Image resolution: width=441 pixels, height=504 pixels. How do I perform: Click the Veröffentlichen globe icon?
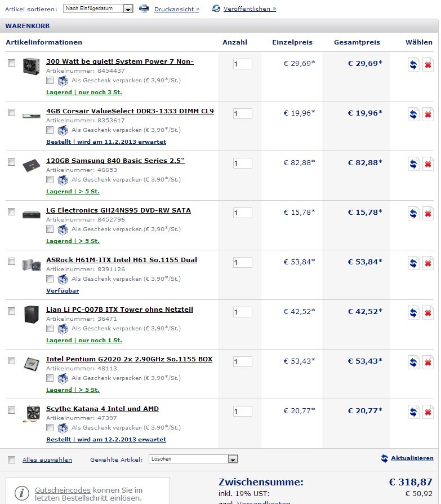pos(216,8)
